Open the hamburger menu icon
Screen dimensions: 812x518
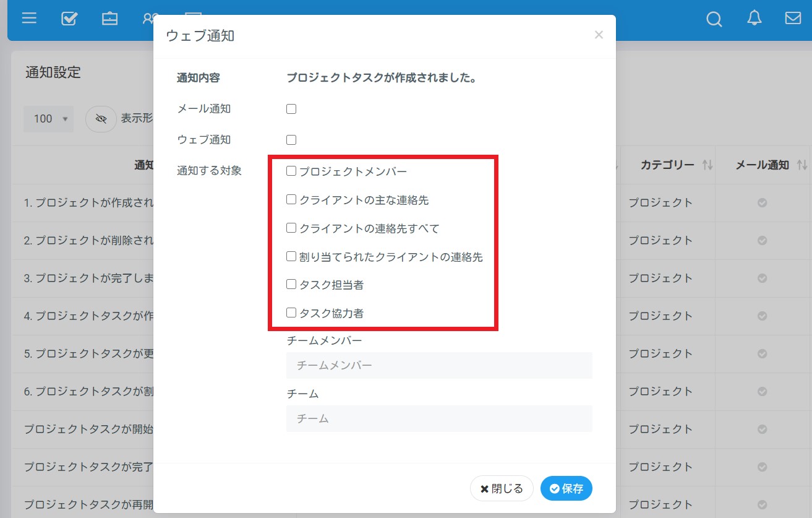point(29,18)
